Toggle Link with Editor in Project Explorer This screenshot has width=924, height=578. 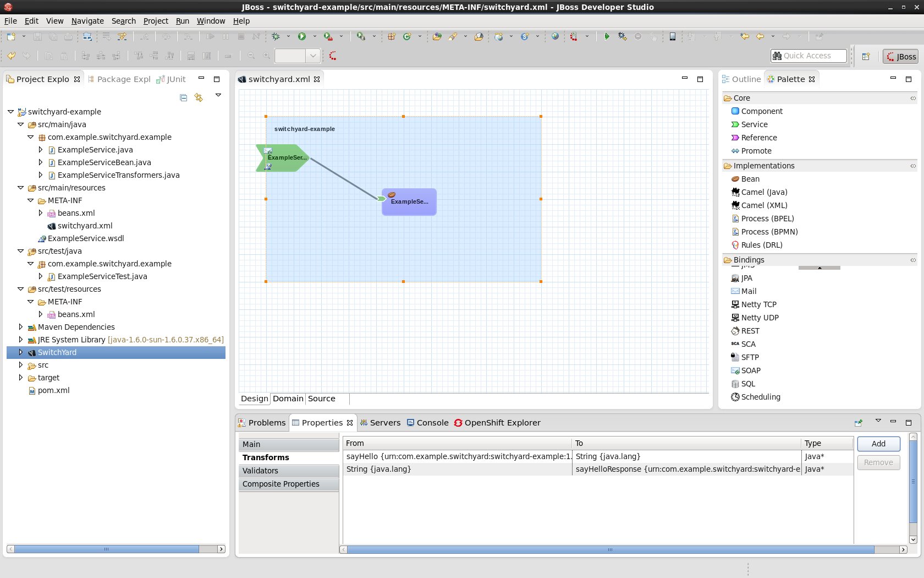click(199, 97)
